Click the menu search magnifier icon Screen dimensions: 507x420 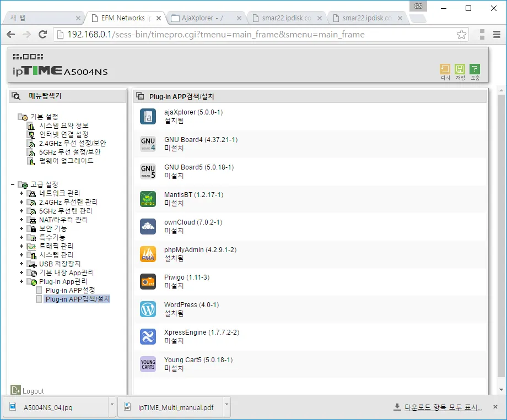(16, 96)
